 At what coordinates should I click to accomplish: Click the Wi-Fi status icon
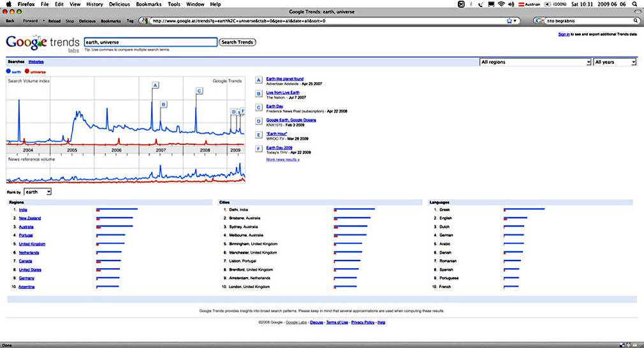point(501,4)
